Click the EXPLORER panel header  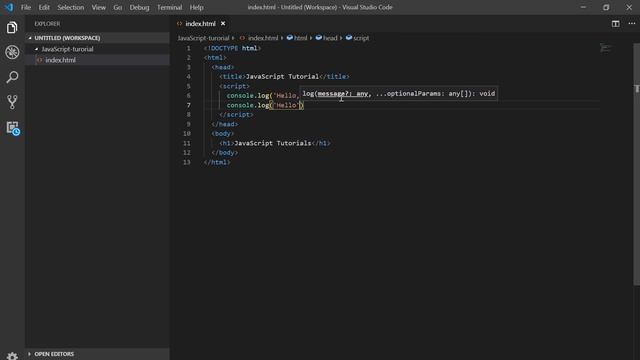tap(47, 24)
